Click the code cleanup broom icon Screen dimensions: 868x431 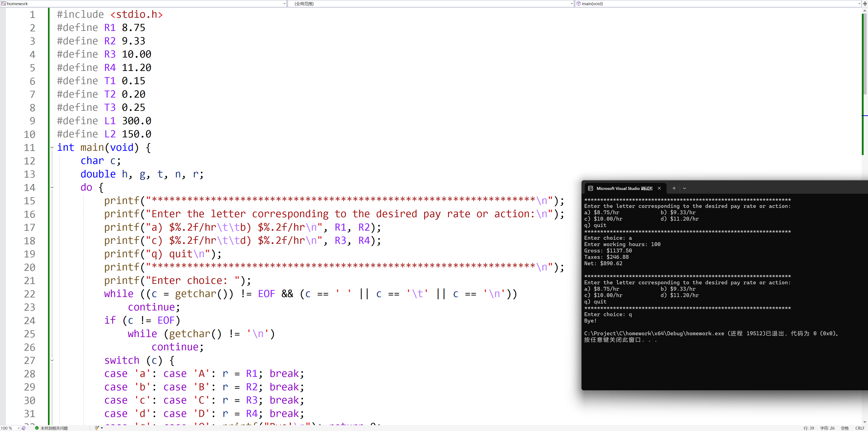tap(97, 428)
